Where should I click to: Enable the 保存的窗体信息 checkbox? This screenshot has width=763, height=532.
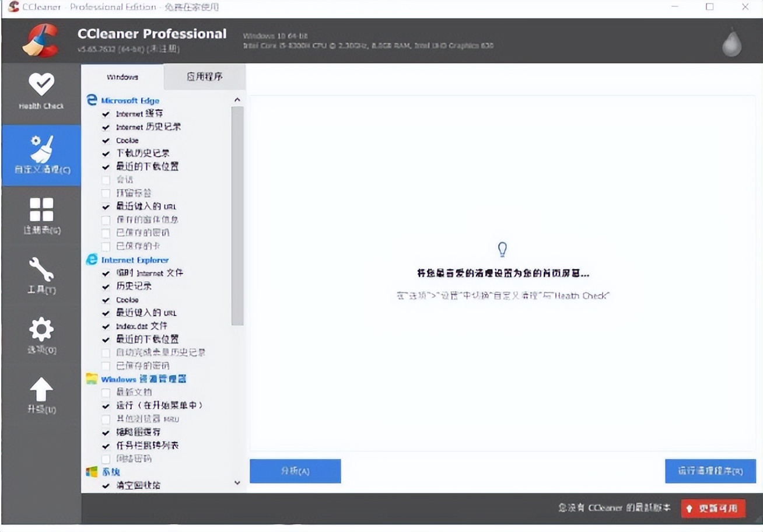106,220
